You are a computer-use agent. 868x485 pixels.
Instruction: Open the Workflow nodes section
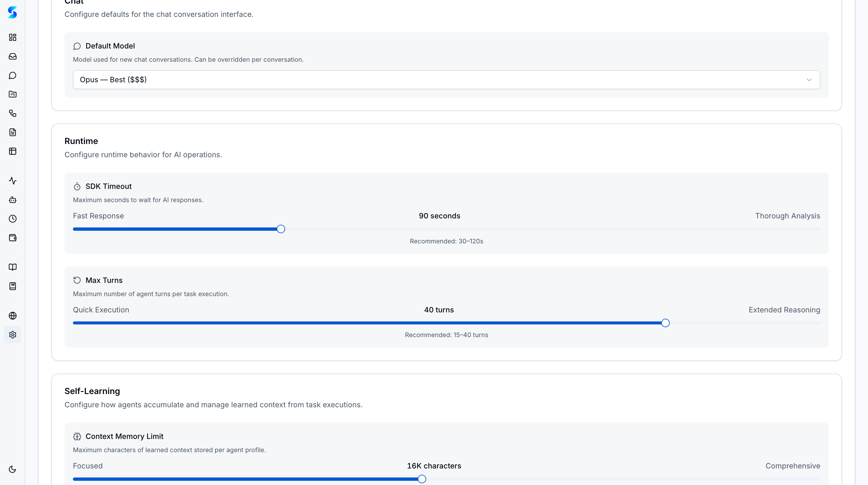click(12, 113)
